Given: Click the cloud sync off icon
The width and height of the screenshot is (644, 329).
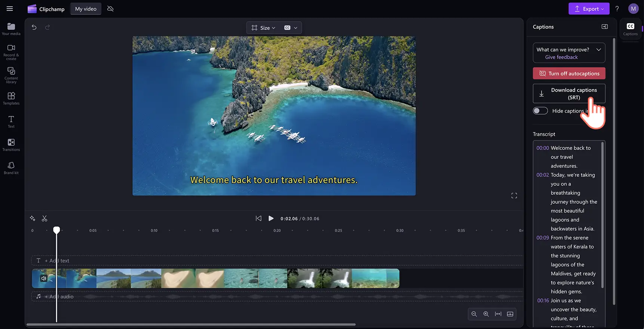Looking at the screenshot, I should pos(110,9).
